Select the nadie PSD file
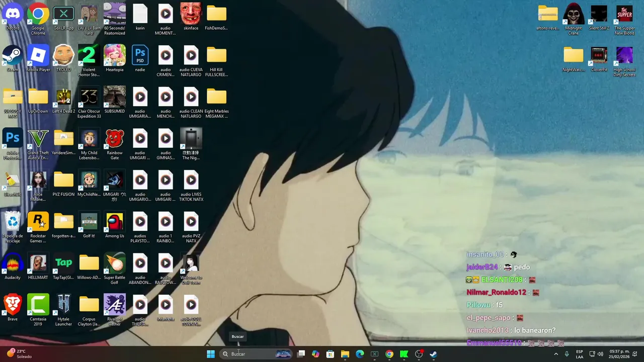Screen dimensions: 644x362 (140, 58)
